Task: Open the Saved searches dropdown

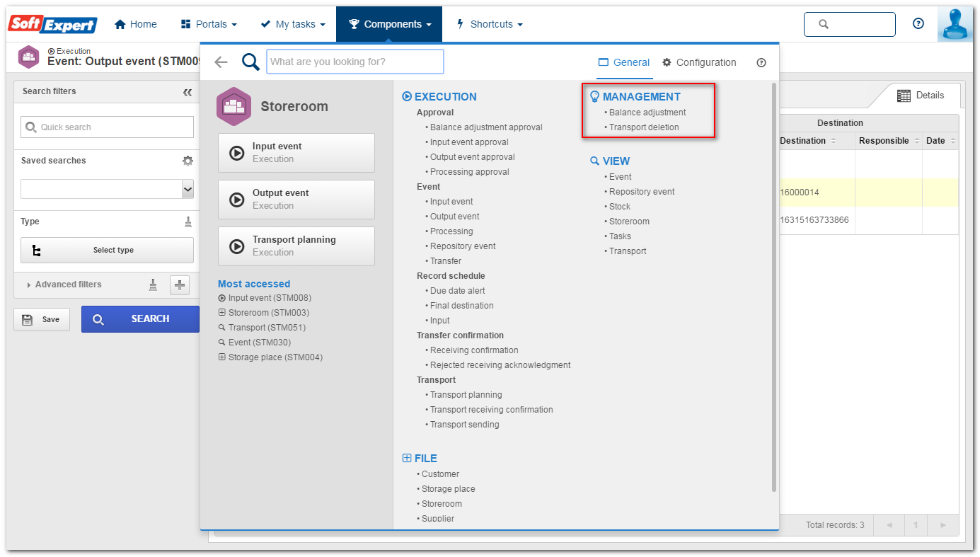Action: tap(107, 189)
